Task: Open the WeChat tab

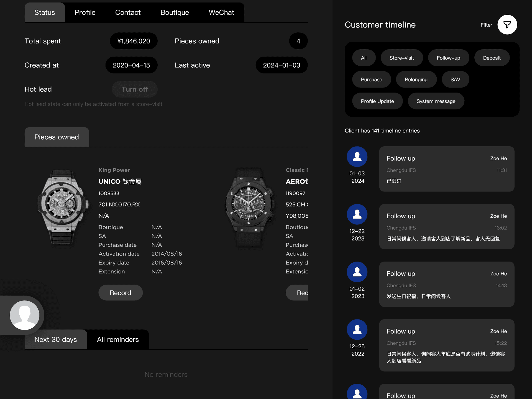Action: [x=221, y=12]
